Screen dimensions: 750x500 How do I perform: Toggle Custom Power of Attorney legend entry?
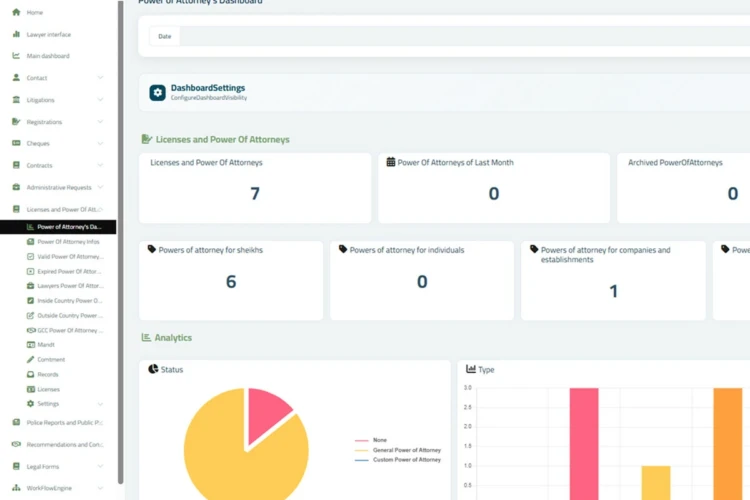point(398,460)
